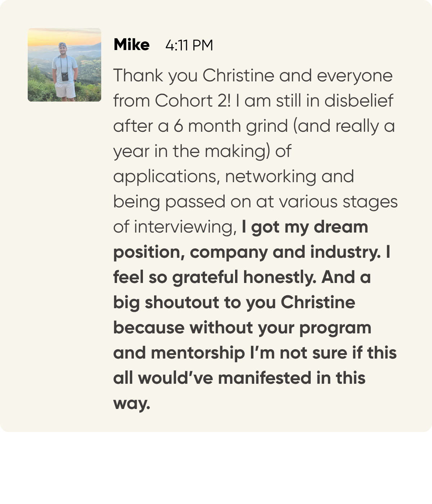Click the word "networking" in the message
Screen dimensions: 432x504
pos(270,176)
